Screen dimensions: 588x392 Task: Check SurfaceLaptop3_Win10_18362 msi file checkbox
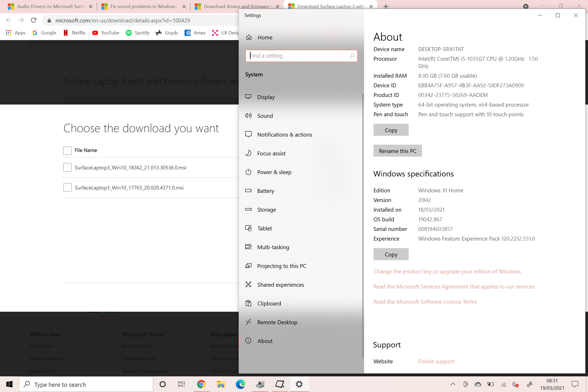68,167
